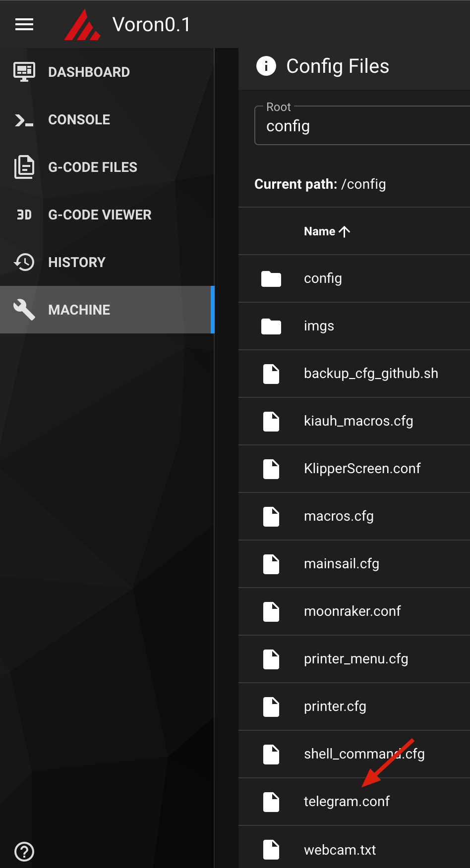Open the imgs folder
Viewport: 470px width, 868px height.
(x=319, y=326)
